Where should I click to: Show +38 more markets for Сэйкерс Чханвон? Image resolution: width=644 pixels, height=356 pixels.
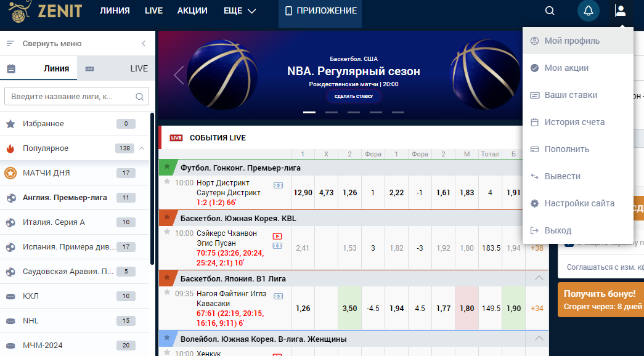pos(537,248)
